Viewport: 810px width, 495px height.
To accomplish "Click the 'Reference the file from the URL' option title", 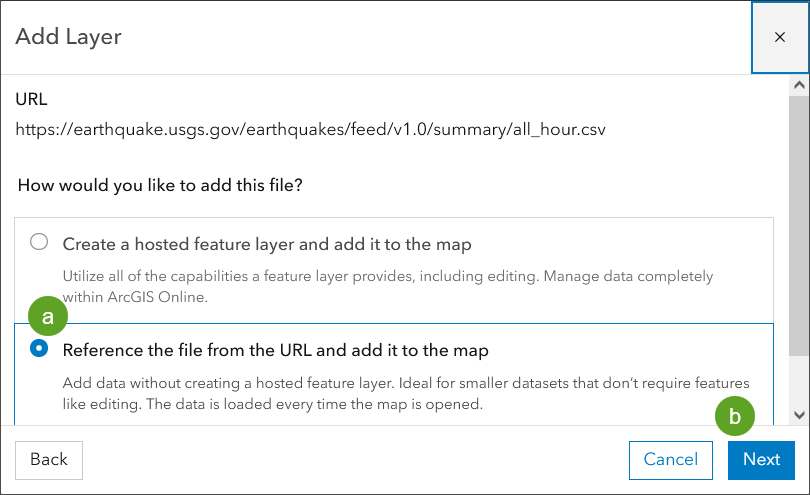I will (x=275, y=351).
